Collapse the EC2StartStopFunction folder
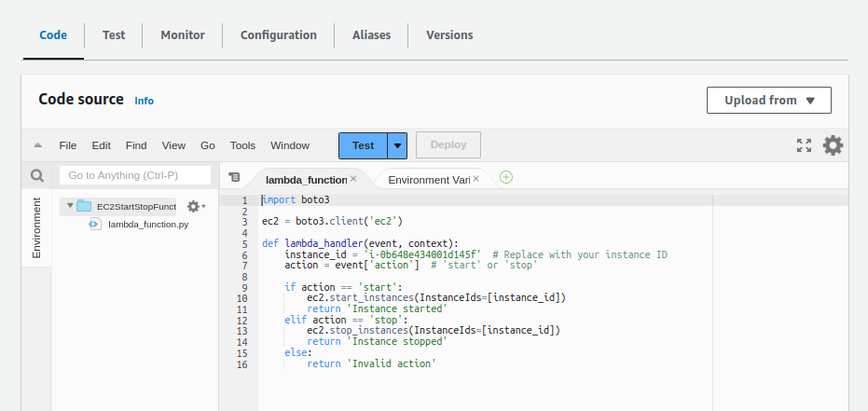The width and height of the screenshot is (868, 411). [x=70, y=206]
